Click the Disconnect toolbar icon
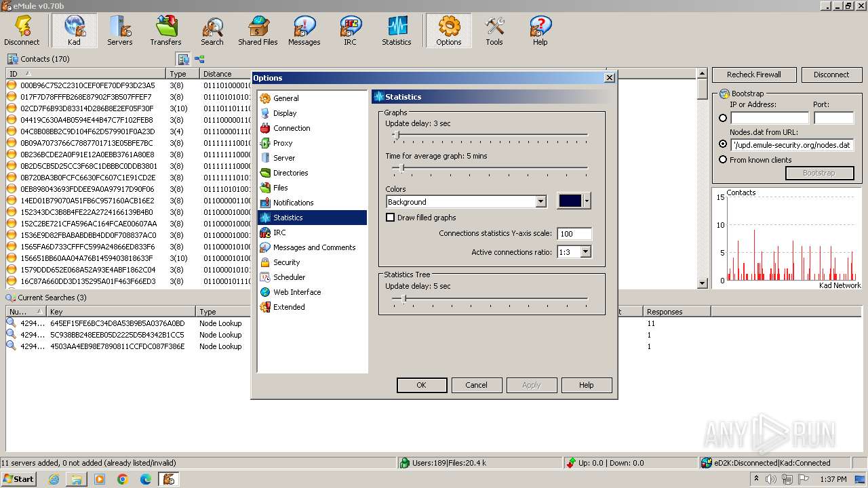 22,30
